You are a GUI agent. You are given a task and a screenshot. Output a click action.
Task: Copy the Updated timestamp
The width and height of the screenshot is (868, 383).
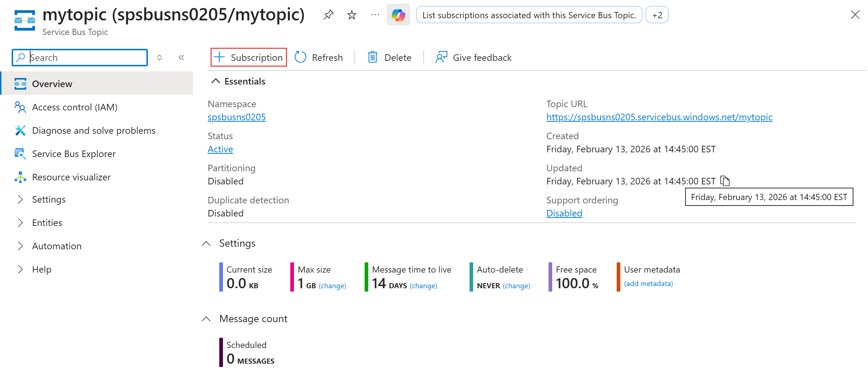724,181
